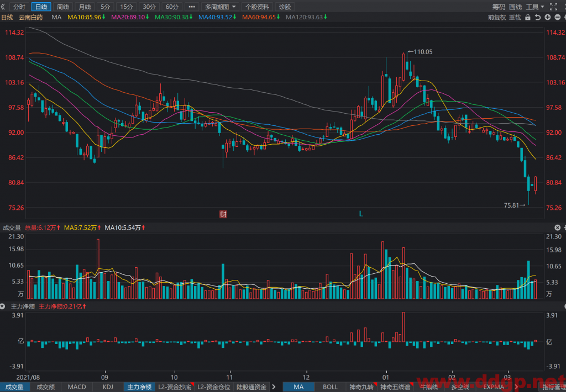Select the 日线 daily chart tab
The image size is (566, 392).
(x=41, y=7)
